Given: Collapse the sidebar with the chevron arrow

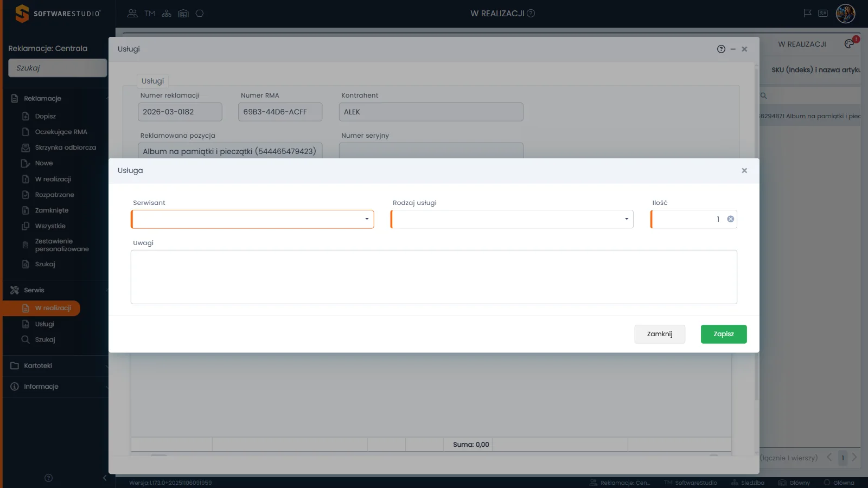Looking at the screenshot, I should click(105, 478).
